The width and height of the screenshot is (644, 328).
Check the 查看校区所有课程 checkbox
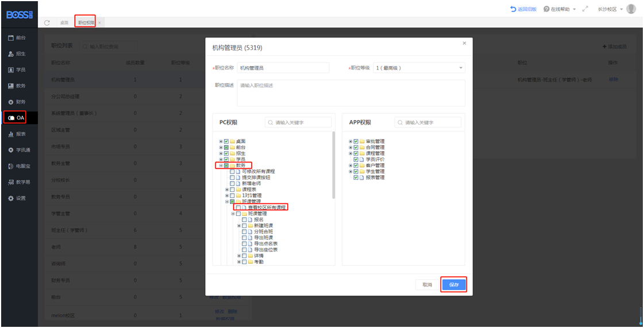(238, 207)
